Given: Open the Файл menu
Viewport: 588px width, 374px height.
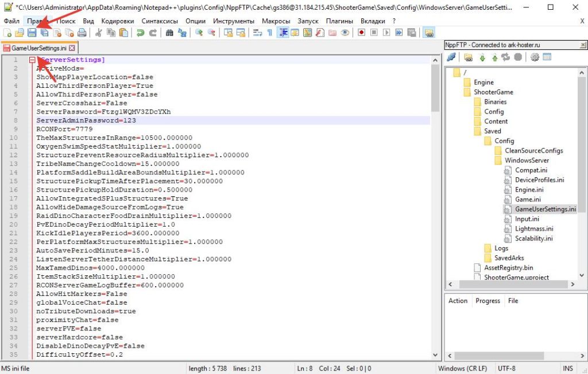Looking at the screenshot, I should click(x=11, y=21).
